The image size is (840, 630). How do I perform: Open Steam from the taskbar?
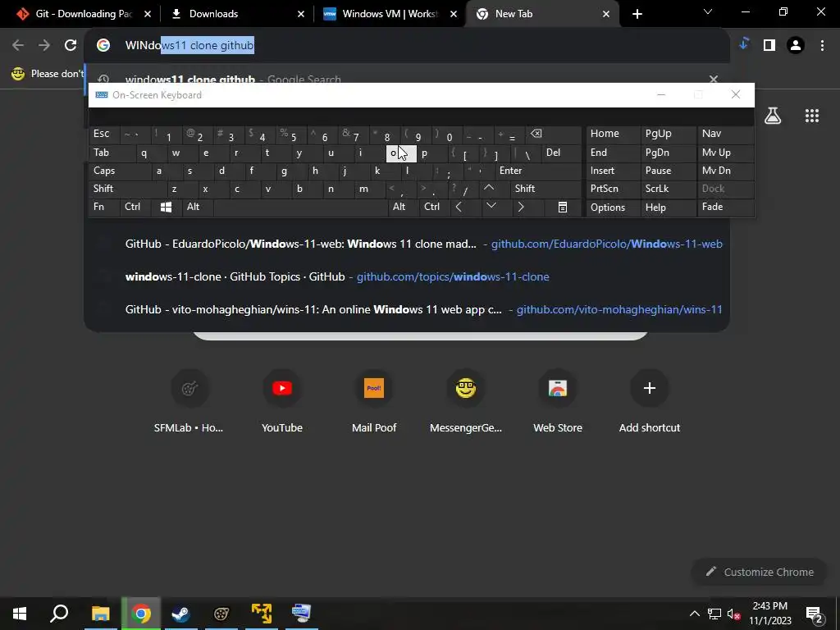point(180,614)
